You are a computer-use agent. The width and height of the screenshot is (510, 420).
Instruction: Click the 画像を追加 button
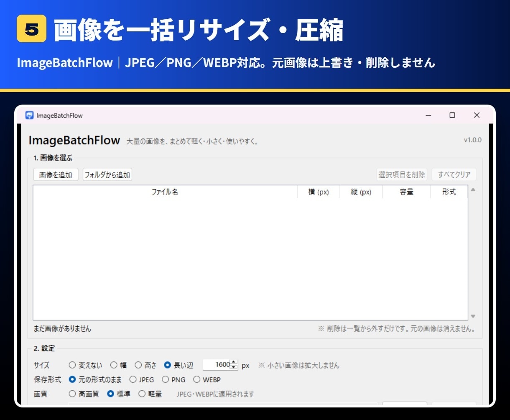click(x=56, y=175)
